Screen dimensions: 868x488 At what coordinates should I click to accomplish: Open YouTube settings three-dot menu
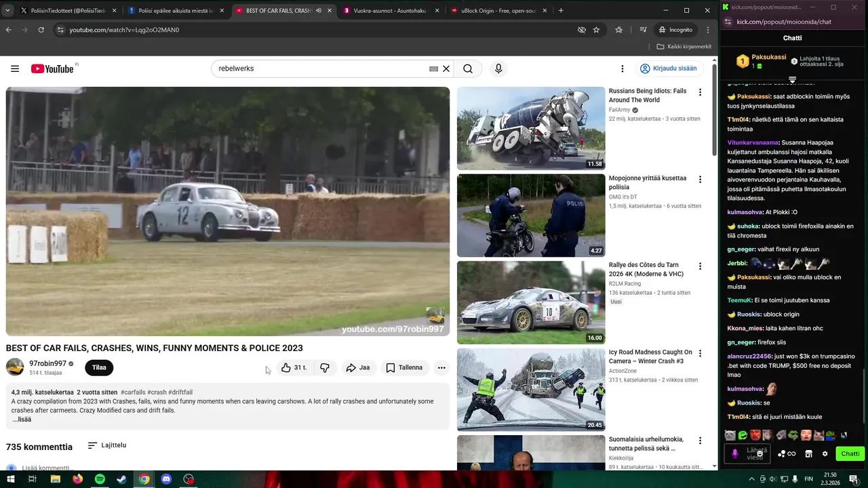[622, 68]
